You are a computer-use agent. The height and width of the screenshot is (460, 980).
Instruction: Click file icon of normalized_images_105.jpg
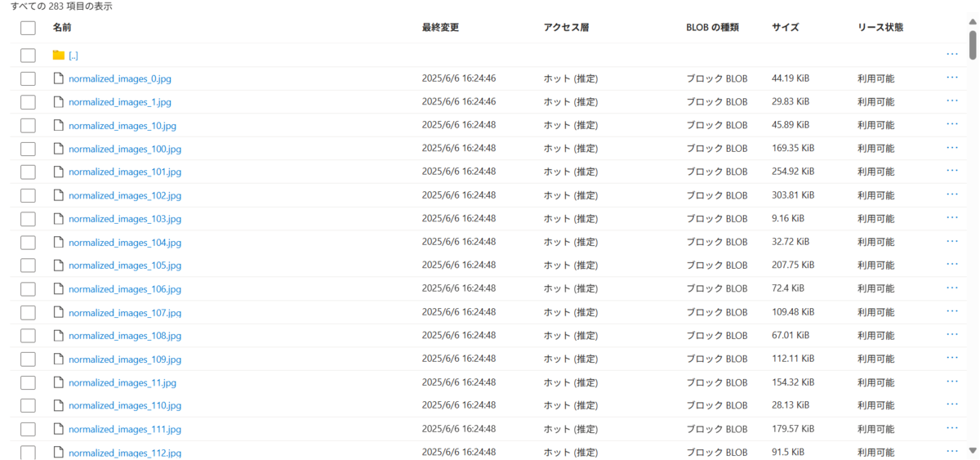click(x=58, y=266)
